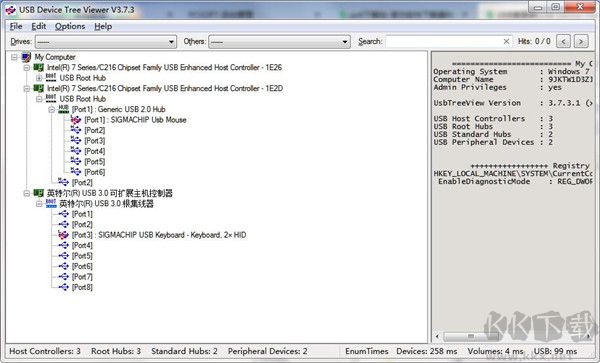Click the USB icon of USB 3.0 [Port8]
Image resolution: width=600 pixels, height=363 pixels.
tap(63, 287)
